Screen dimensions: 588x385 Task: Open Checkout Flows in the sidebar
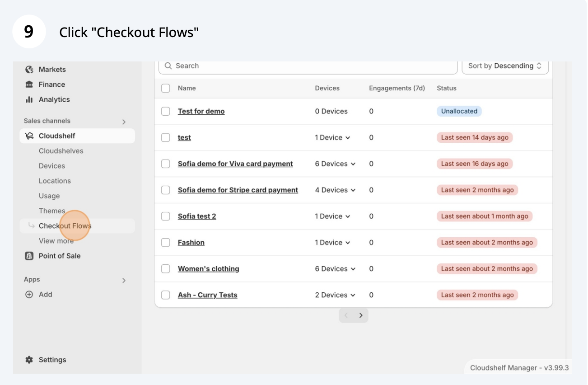click(x=65, y=226)
